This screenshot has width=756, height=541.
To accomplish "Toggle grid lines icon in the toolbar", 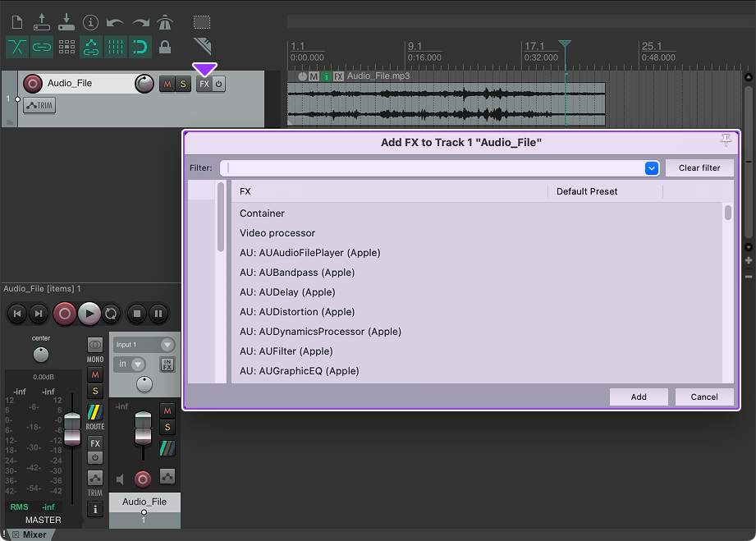I will pos(116,47).
